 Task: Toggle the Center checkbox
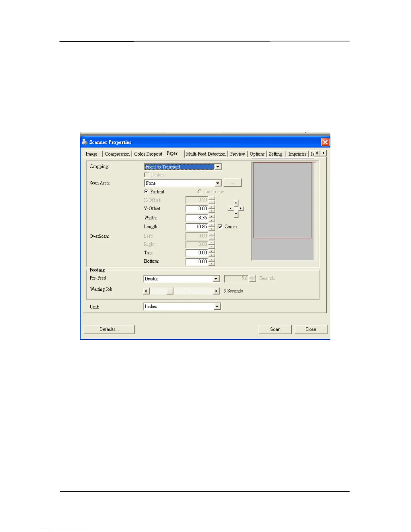220,227
